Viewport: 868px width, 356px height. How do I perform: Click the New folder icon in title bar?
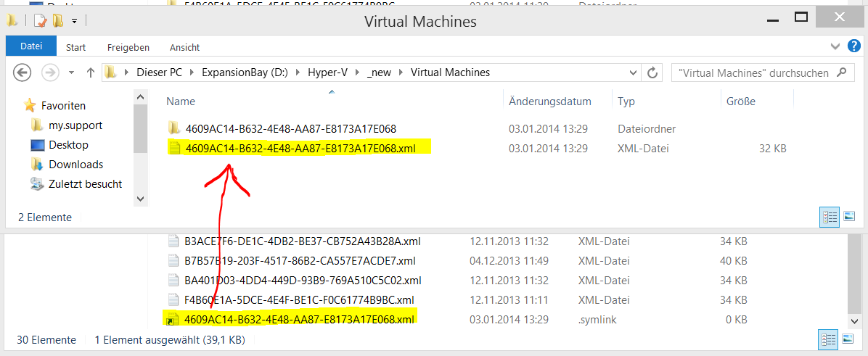click(58, 21)
